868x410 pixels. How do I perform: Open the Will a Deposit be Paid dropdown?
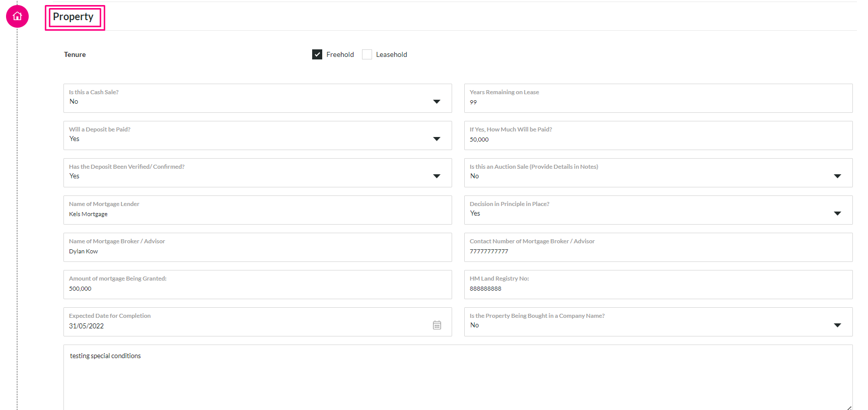click(x=437, y=139)
